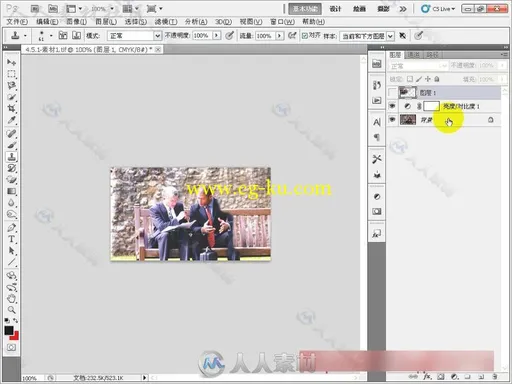The image size is (512, 384).
Task: Switch to the Channels tab
Action: pyautogui.click(x=414, y=55)
